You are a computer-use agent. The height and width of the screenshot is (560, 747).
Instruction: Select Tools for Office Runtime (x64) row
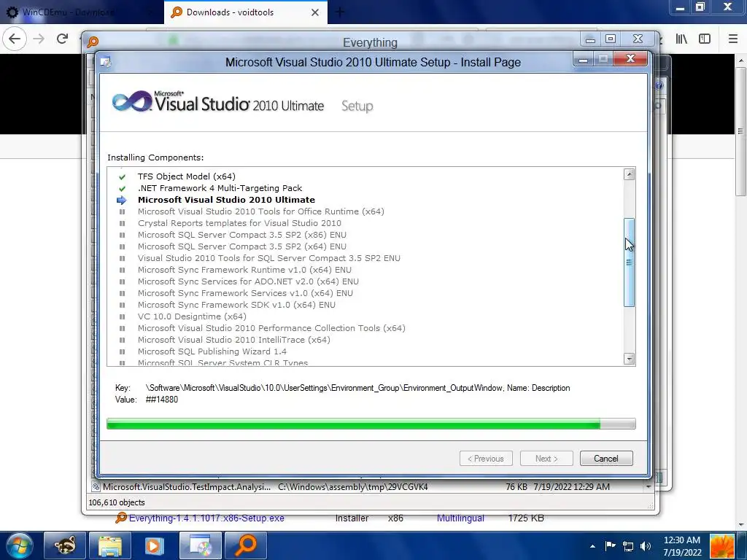click(260, 211)
